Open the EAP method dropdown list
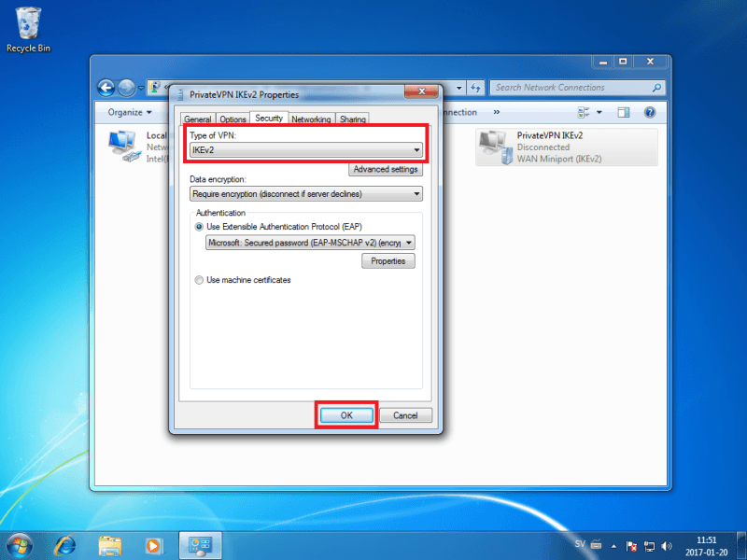This screenshot has height=560, width=747. coord(310,243)
